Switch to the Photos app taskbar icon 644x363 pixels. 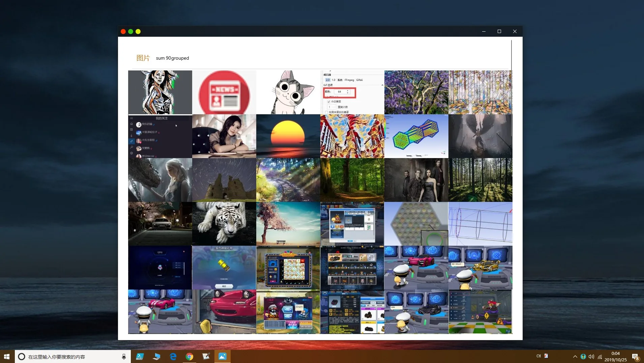(x=223, y=356)
